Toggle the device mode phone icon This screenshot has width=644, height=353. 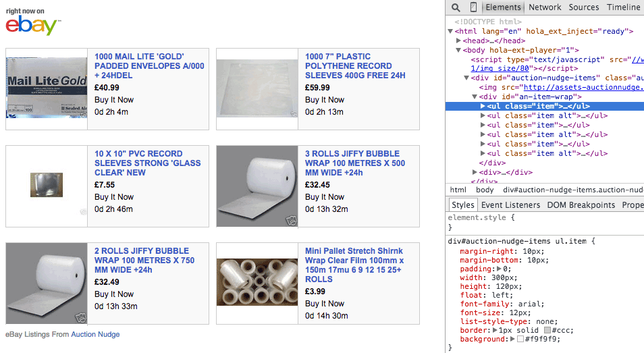473,7
